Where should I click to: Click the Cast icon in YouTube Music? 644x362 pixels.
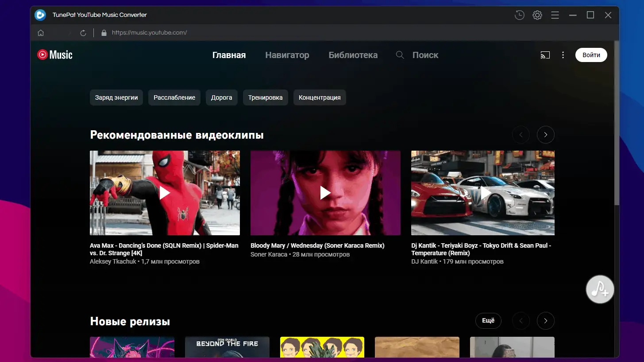coord(545,54)
